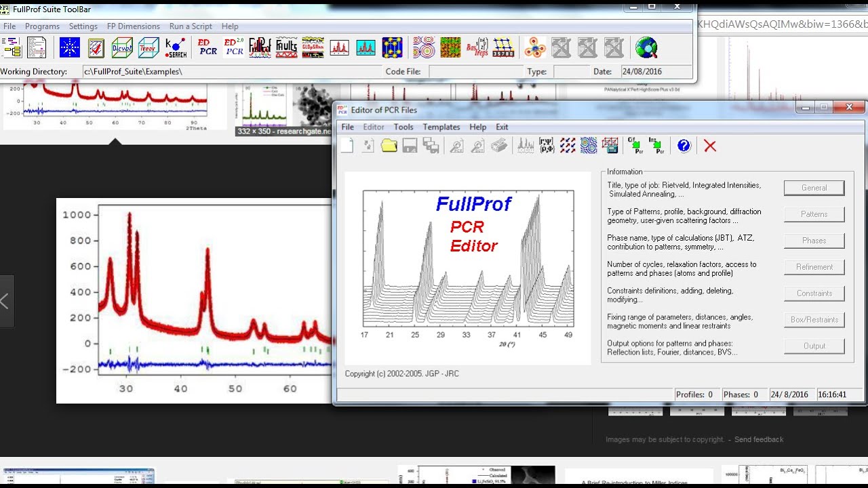Open the K-Search tool icon
This screenshot has height=488, width=868.
coord(176,47)
